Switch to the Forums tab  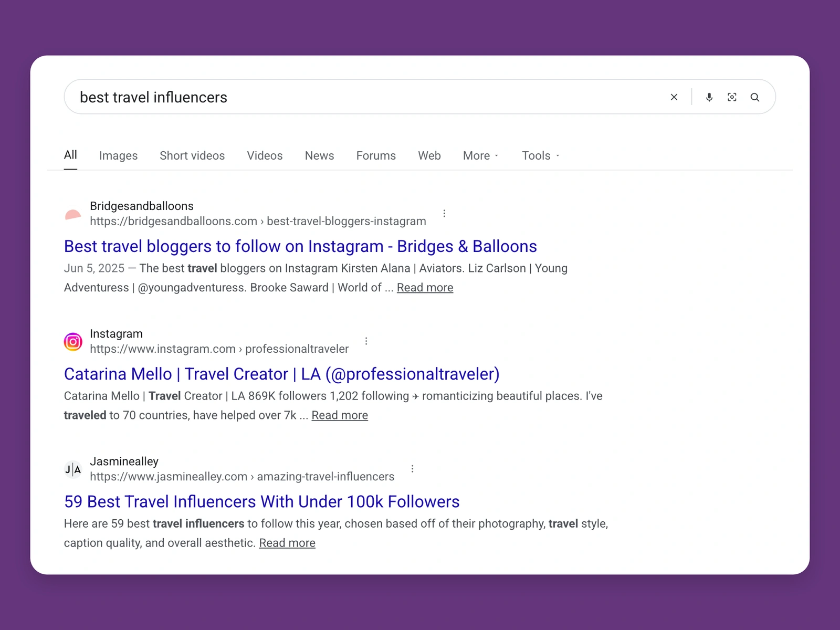pos(376,155)
